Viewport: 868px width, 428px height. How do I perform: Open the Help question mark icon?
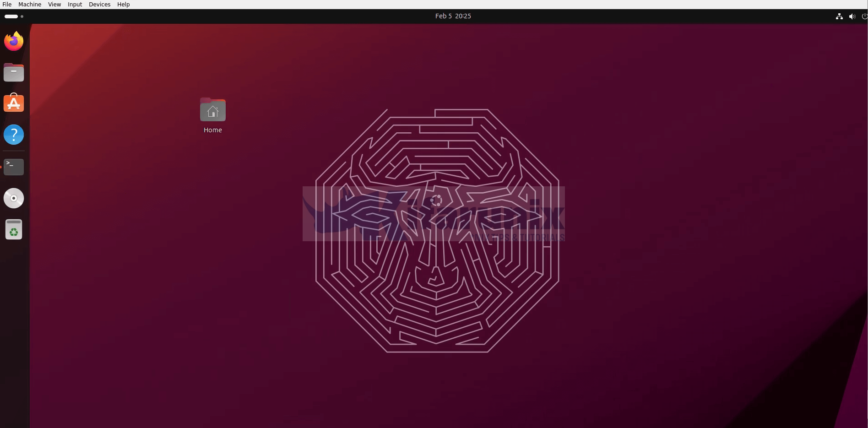point(14,135)
